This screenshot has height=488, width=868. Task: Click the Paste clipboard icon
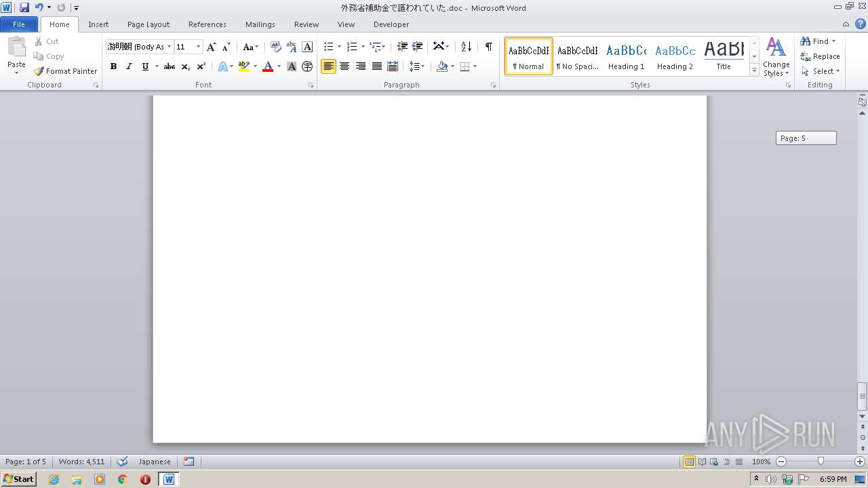pos(16,49)
